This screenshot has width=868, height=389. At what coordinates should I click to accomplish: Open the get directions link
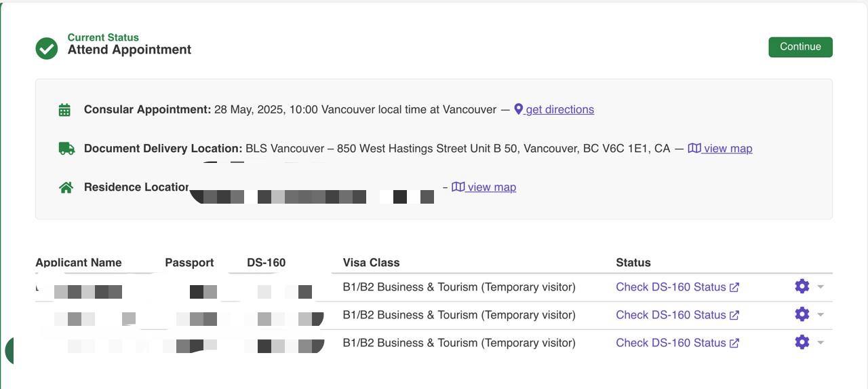554,109
